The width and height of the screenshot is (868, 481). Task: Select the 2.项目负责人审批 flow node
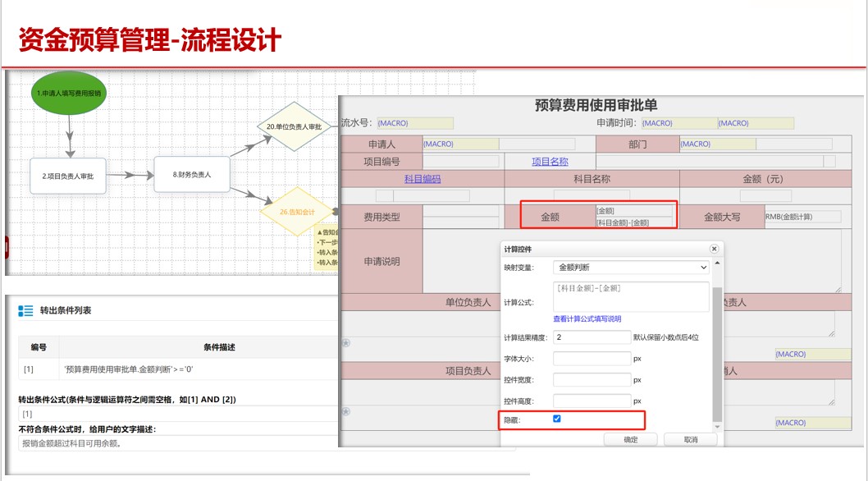68,176
